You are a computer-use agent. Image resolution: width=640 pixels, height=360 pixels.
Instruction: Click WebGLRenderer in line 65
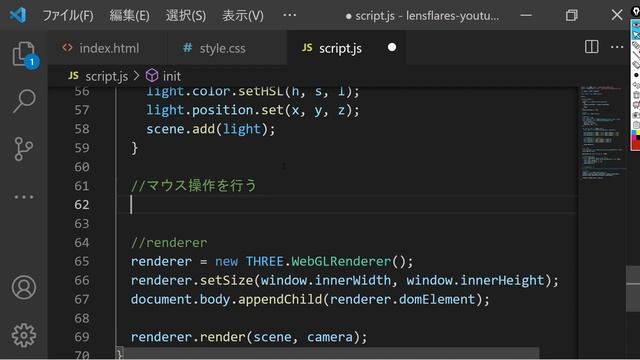pyautogui.click(x=341, y=261)
